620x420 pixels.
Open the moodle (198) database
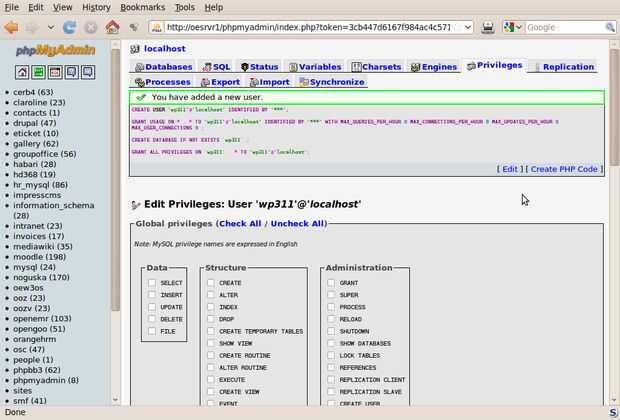tap(40, 257)
